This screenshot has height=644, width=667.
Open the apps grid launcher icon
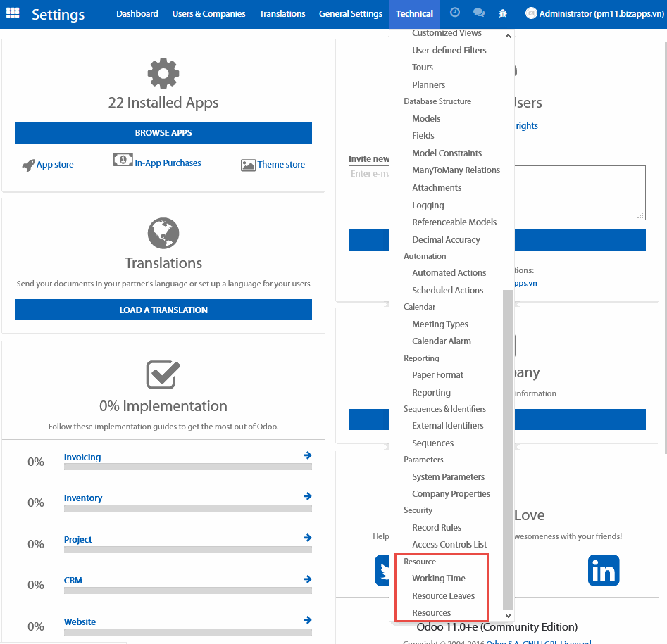click(13, 13)
